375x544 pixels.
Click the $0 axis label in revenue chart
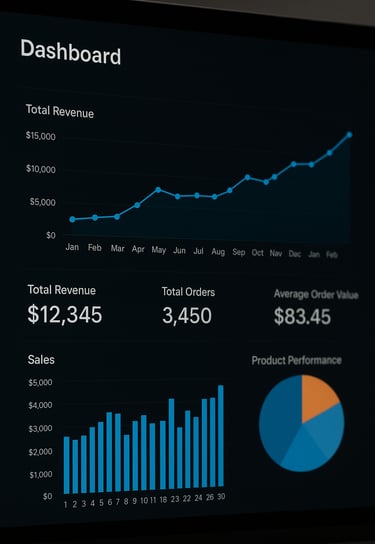[51, 235]
